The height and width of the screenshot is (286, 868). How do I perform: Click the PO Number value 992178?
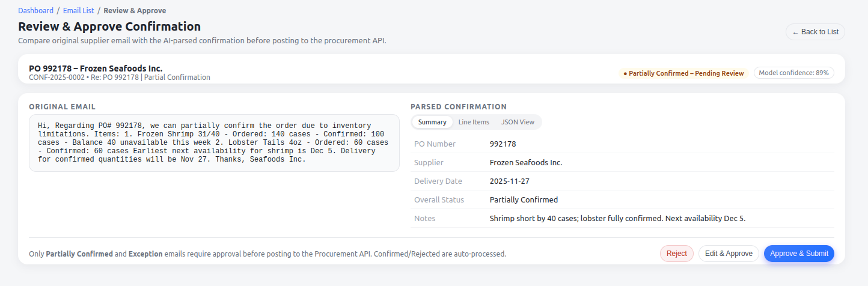tap(503, 144)
